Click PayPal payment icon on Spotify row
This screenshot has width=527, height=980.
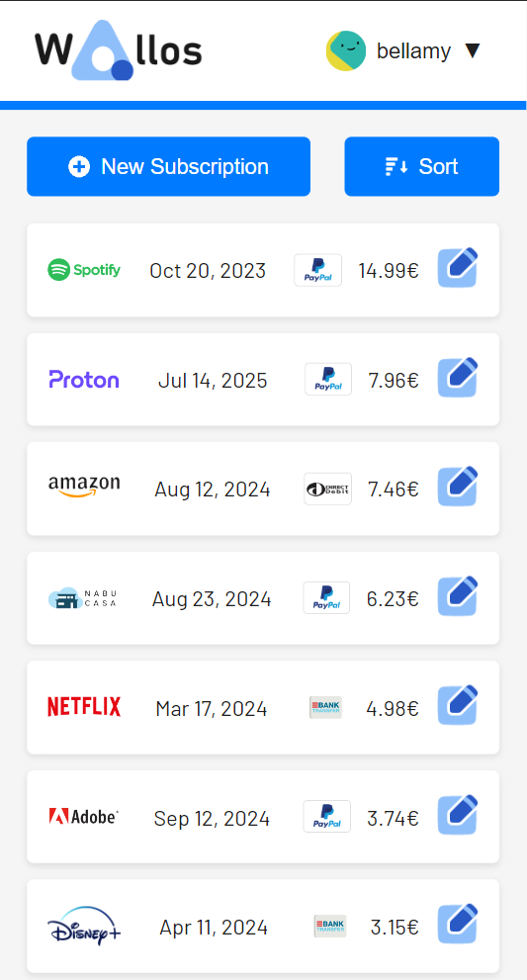pyautogui.click(x=318, y=270)
